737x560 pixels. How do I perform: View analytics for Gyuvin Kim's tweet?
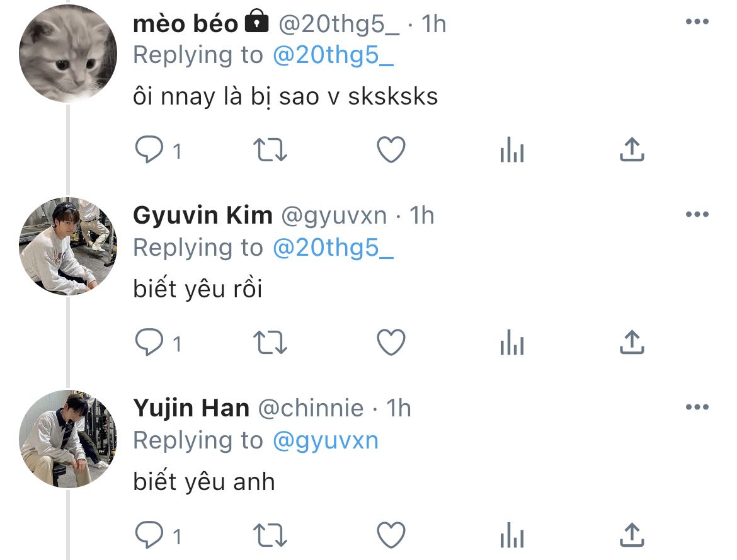(x=511, y=344)
